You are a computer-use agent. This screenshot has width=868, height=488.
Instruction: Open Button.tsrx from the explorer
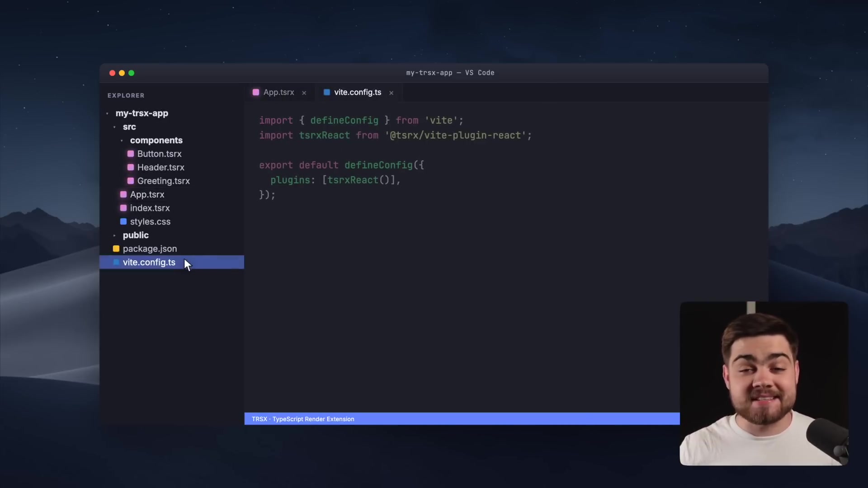coord(159,154)
